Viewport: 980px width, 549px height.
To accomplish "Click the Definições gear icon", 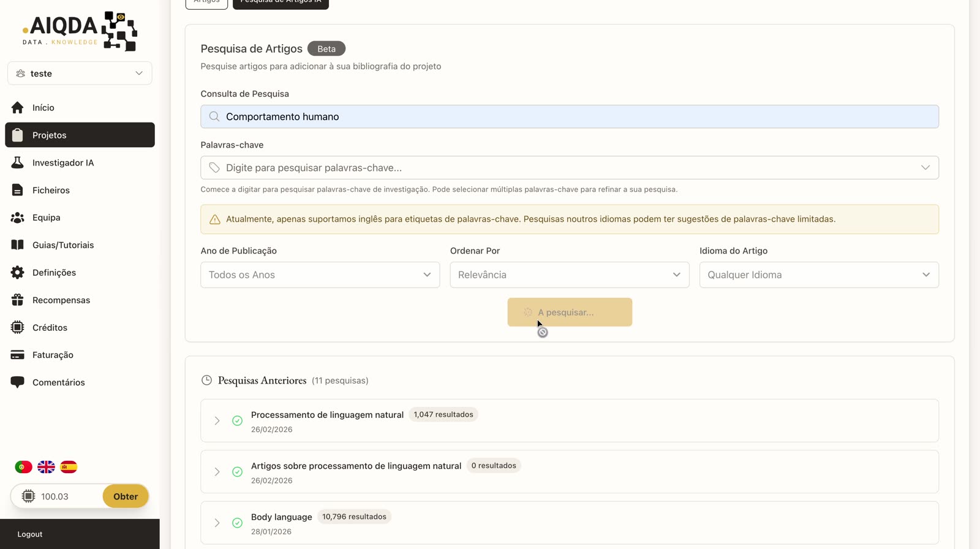I will (x=17, y=273).
